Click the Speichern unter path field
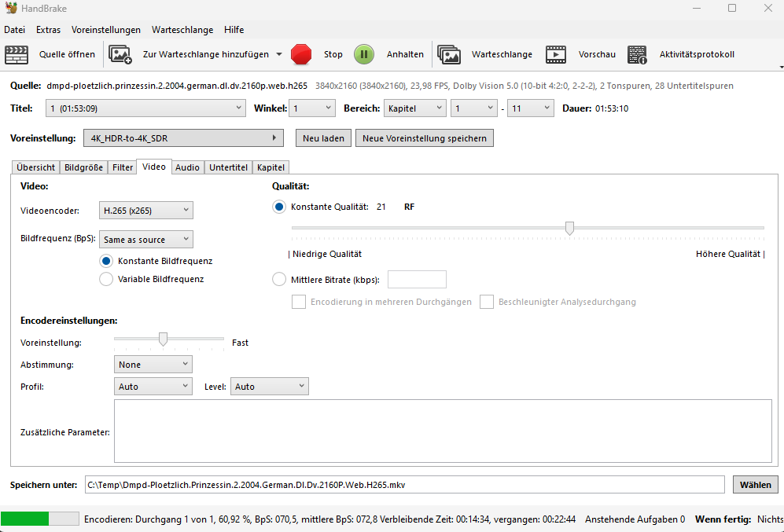 [404, 485]
